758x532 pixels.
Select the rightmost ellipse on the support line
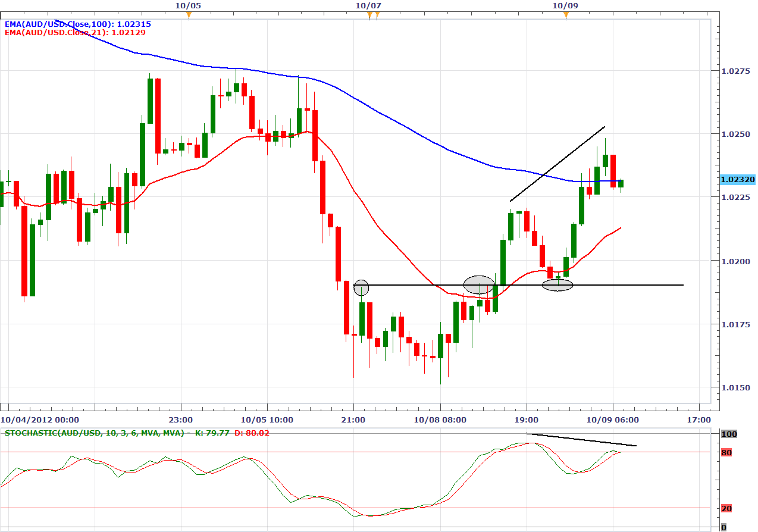557,285
